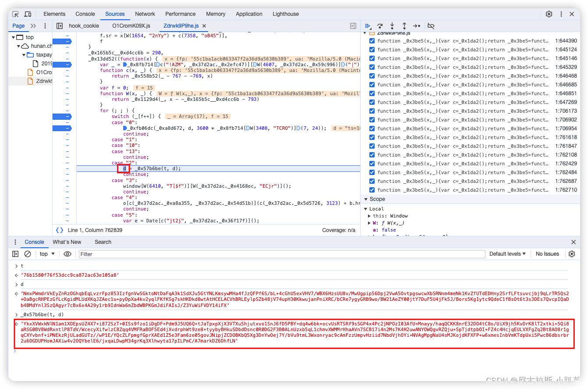The width and height of the screenshot is (588, 389).
Task: Click the Step into next function icon
Action: pyautogui.click(x=392, y=26)
